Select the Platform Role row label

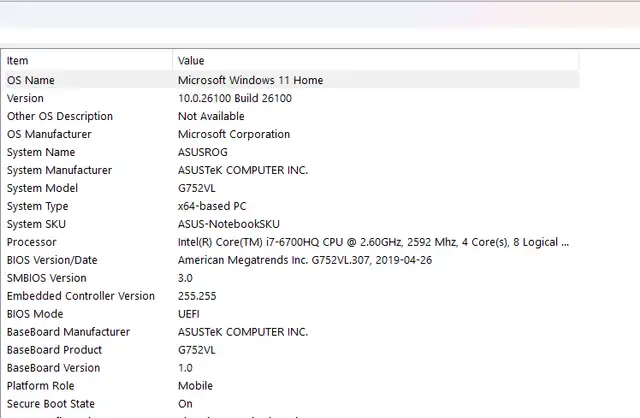click(41, 386)
